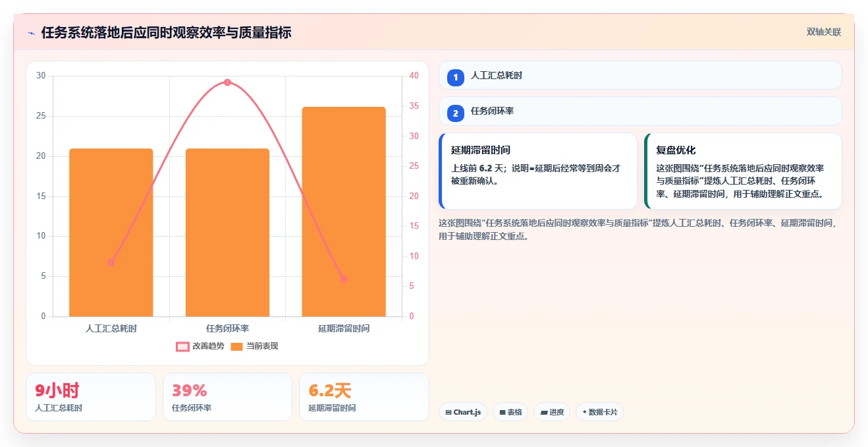
Task: Click the right axis value 40
Action: [414, 76]
